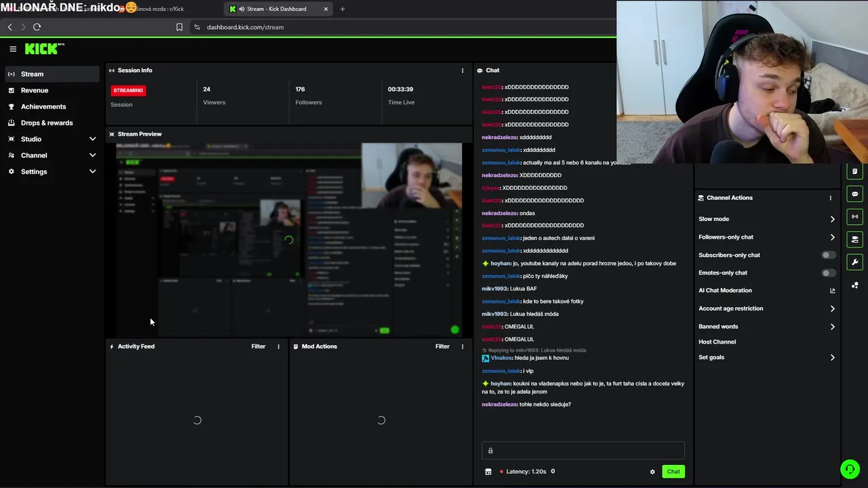The height and width of the screenshot is (488, 868).
Task: Toggle the Channel Actions panel icon
Action: click(x=854, y=239)
